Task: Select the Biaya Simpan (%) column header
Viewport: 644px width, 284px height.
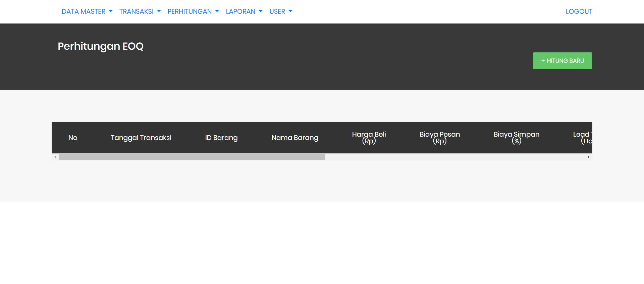Action: coord(516,138)
